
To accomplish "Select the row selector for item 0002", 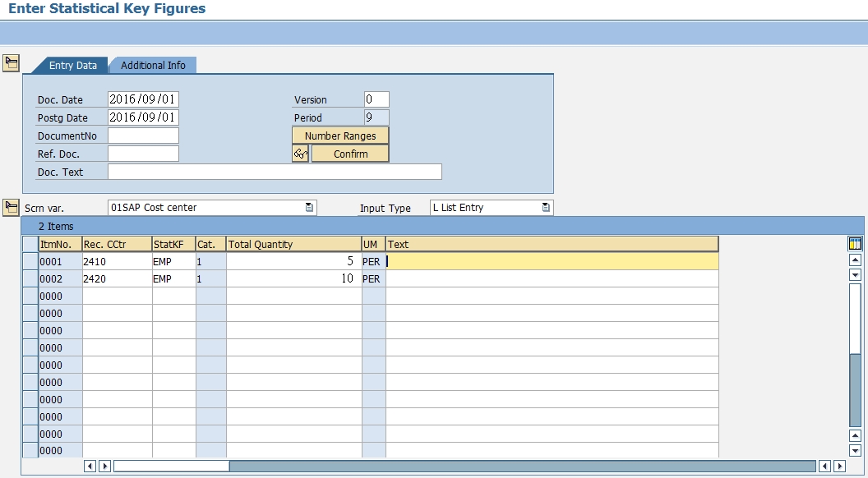I will point(35,278).
